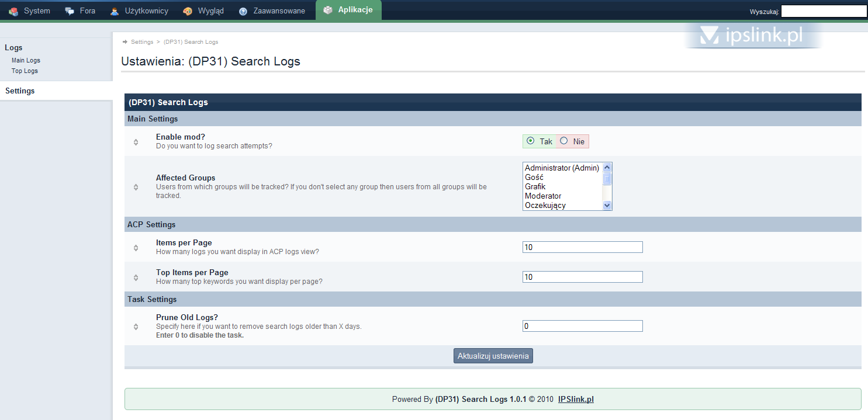Select Oczekujący in groups list
This screenshot has height=420, width=868.
[x=562, y=205]
